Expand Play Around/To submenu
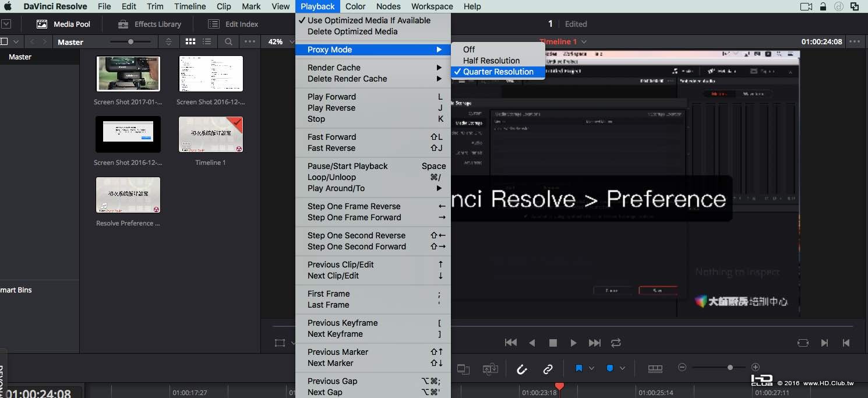This screenshot has height=398, width=868. click(373, 188)
